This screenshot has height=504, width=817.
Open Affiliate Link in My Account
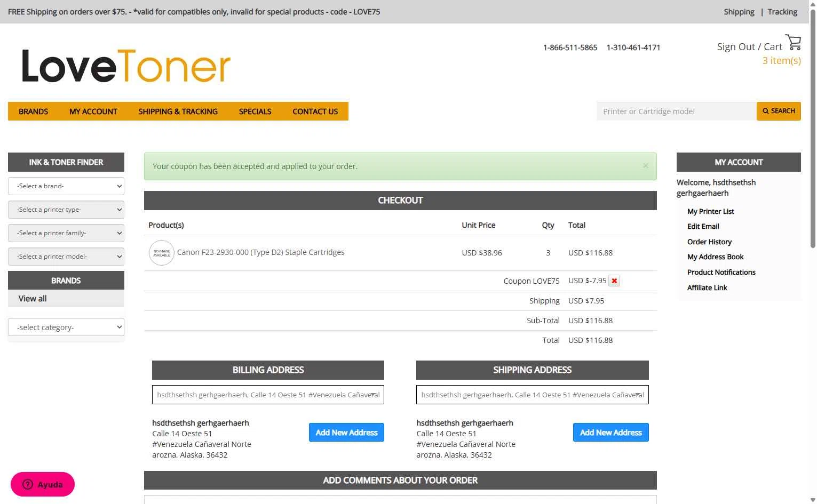(707, 287)
